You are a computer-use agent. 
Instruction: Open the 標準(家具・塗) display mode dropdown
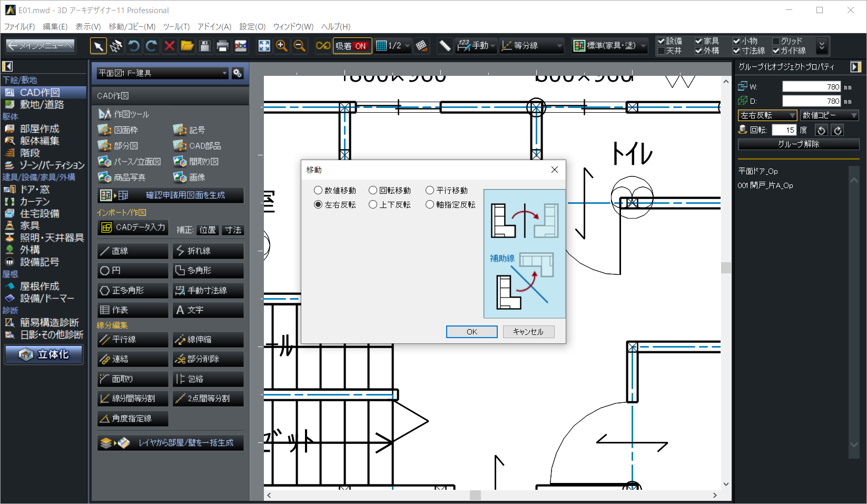[610, 46]
